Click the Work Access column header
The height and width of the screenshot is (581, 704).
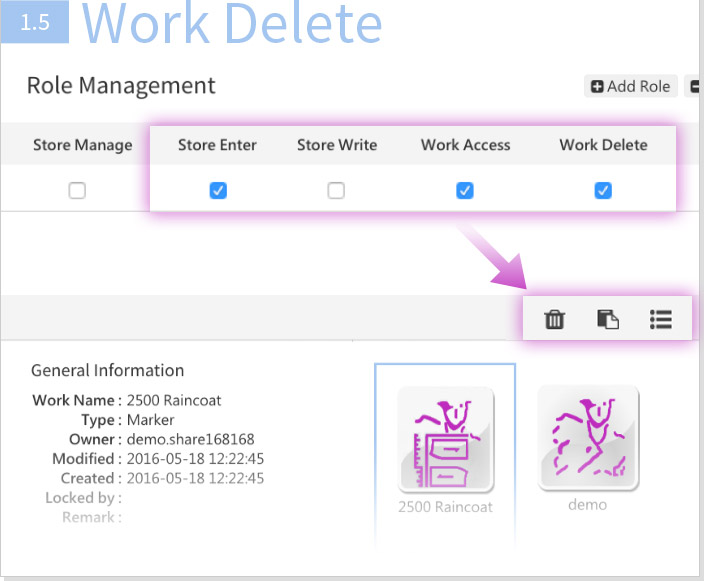point(465,145)
